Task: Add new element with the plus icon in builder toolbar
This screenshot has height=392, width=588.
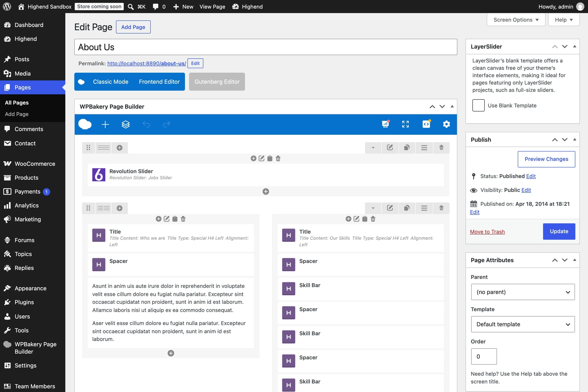Action: click(105, 124)
